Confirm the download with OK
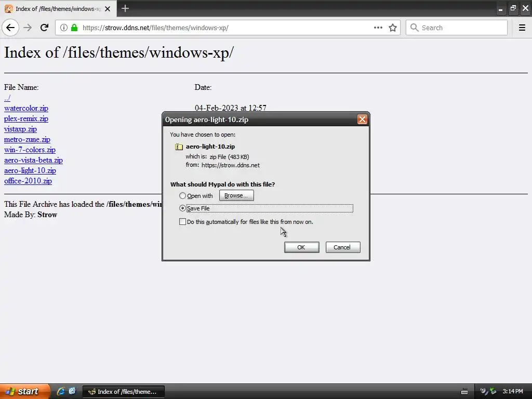This screenshot has width=532, height=399. click(x=301, y=247)
